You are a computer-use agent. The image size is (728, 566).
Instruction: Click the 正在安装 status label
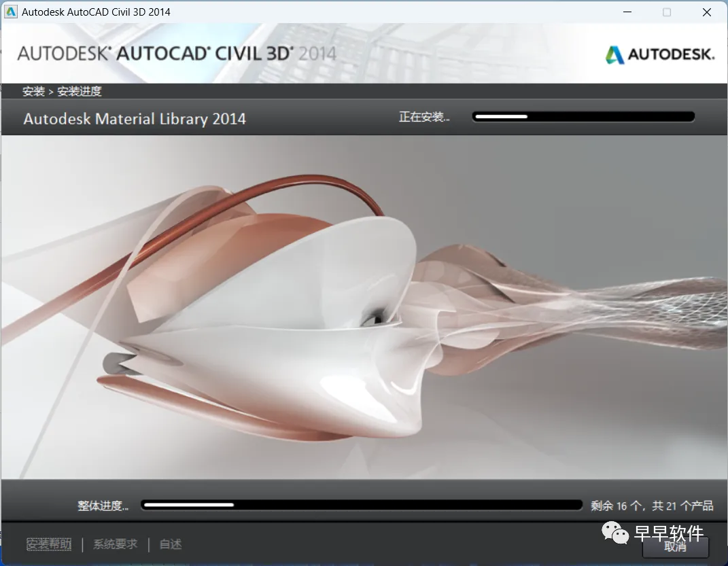[424, 116]
